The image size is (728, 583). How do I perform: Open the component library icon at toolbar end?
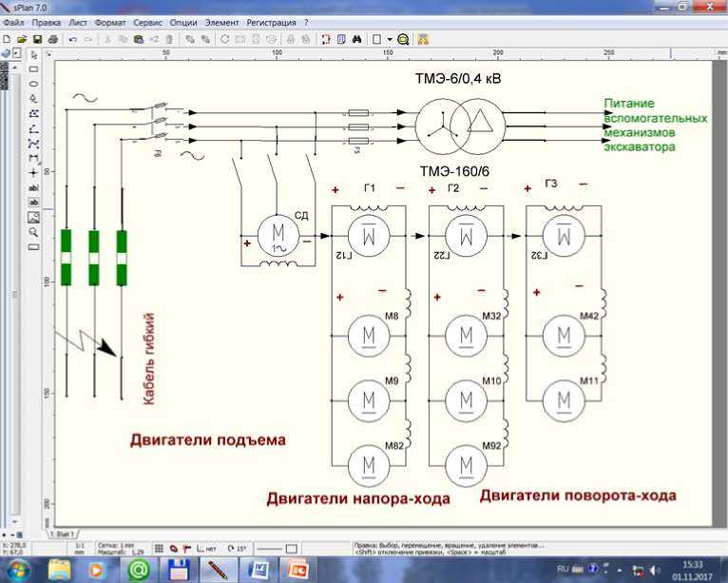tap(423, 40)
